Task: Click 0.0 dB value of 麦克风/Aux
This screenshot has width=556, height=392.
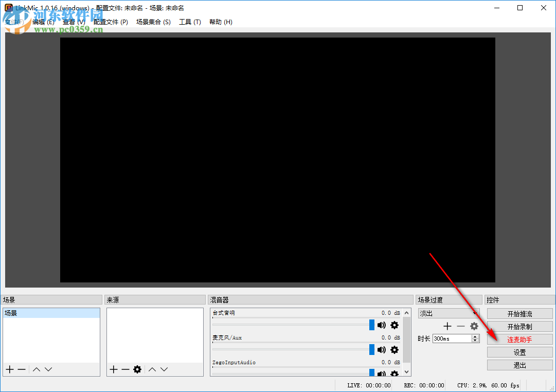Action: [x=391, y=337]
